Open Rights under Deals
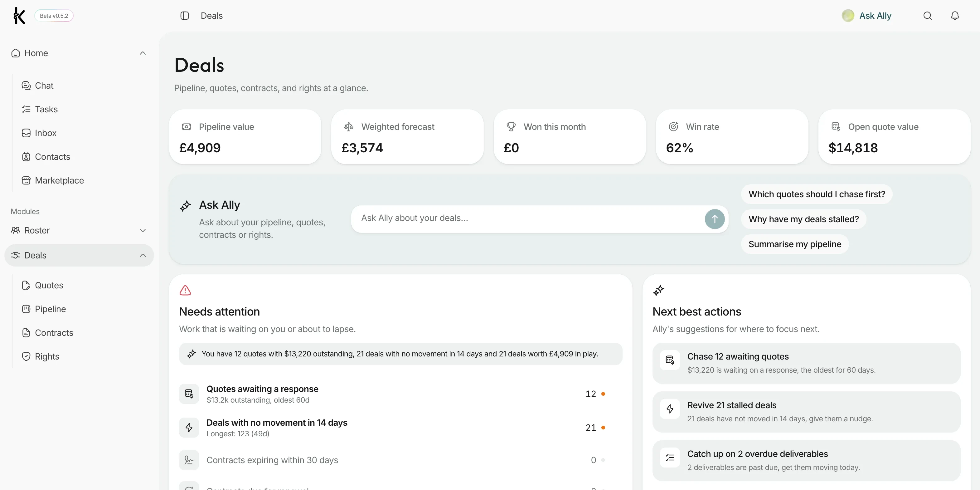The image size is (980, 490). (40, 357)
